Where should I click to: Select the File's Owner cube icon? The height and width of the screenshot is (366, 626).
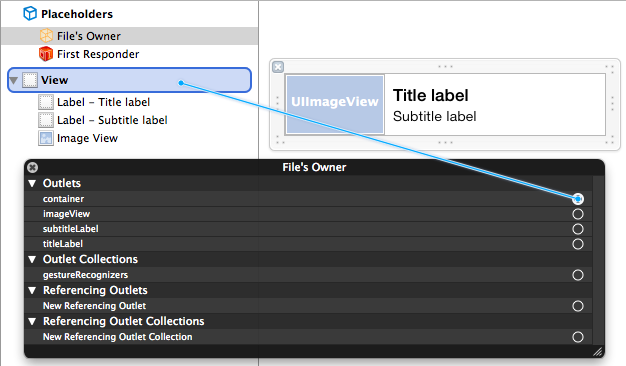click(x=46, y=36)
